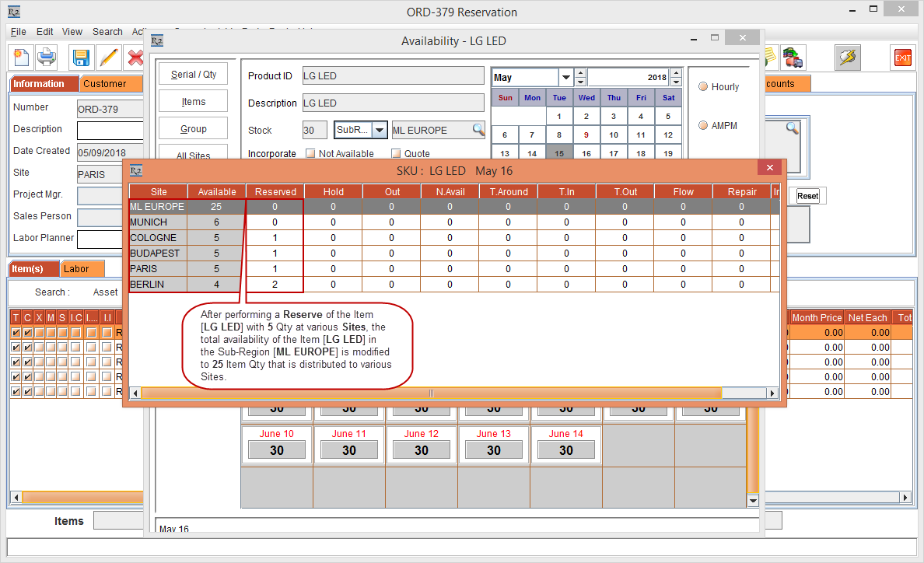This screenshot has height=563, width=924.
Task: Enable the Quote checkbox
Action: pos(396,154)
